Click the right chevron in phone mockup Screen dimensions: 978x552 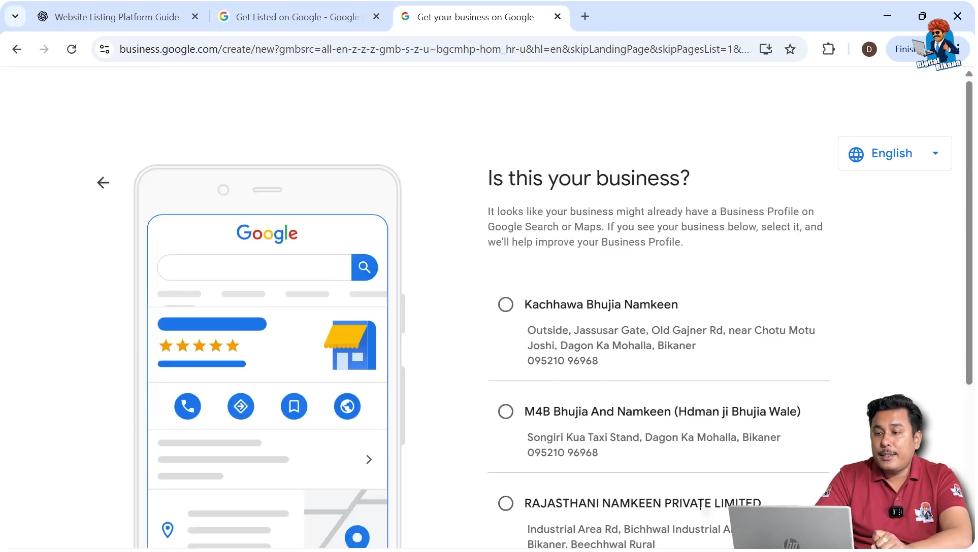(369, 460)
